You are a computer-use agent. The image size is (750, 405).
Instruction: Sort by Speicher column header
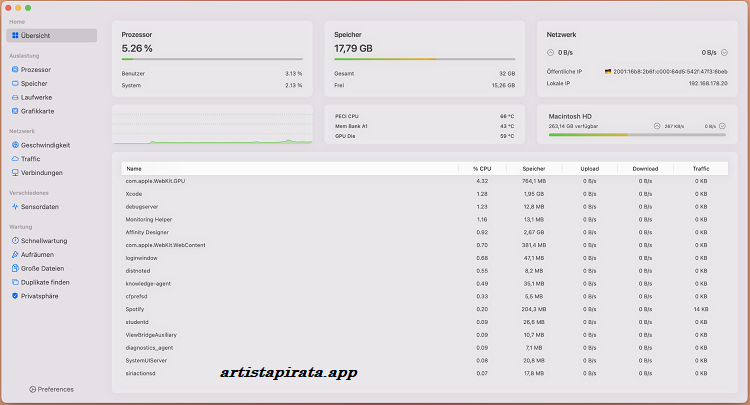click(x=534, y=169)
